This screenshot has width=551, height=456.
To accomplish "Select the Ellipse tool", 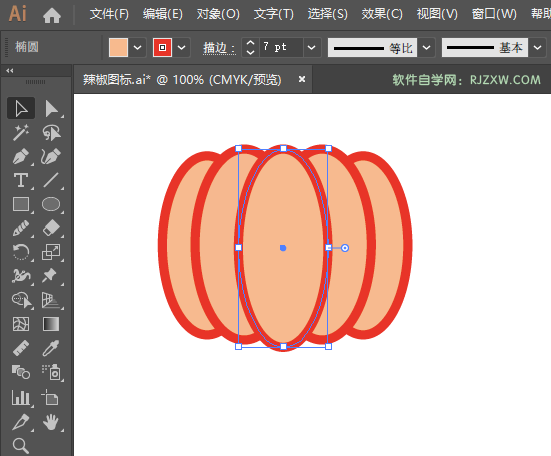I will tap(51, 204).
